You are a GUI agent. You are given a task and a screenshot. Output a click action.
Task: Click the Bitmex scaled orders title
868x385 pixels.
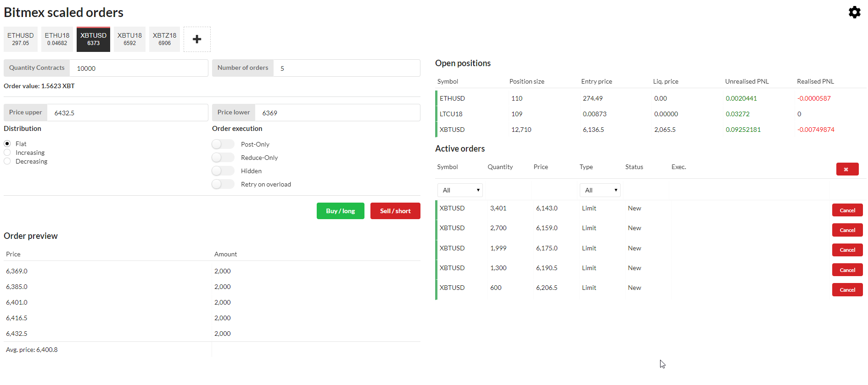[x=63, y=12]
